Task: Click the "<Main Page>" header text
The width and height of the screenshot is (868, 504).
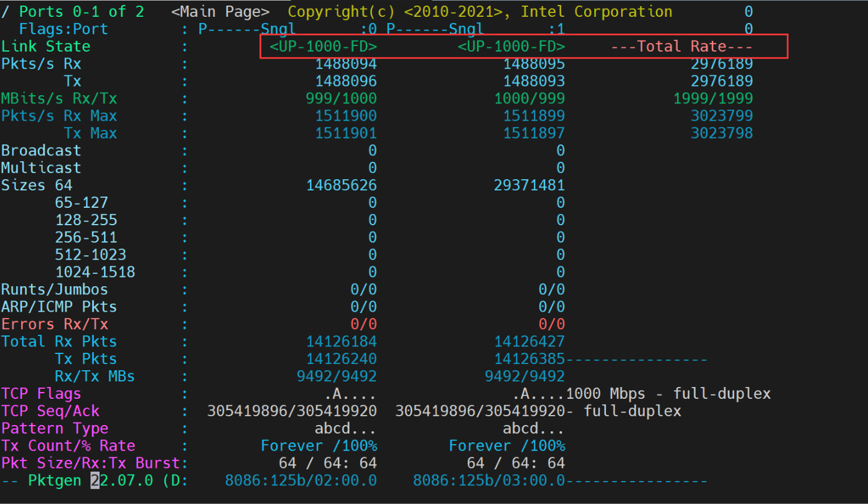Action: [x=220, y=12]
